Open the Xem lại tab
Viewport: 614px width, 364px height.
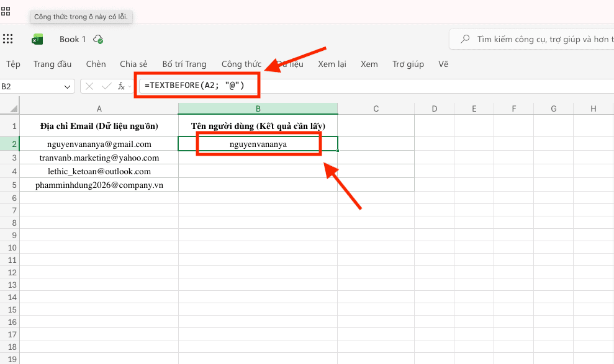pos(332,64)
